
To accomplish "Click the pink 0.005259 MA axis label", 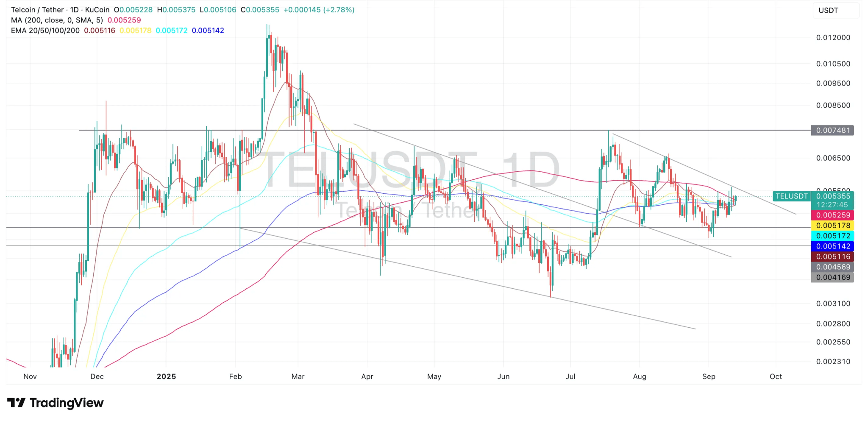I will point(832,215).
